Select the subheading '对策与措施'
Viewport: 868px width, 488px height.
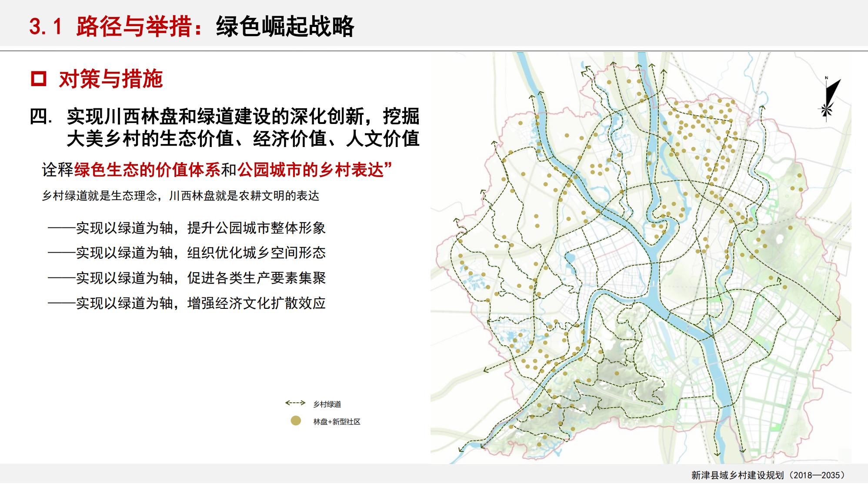pyautogui.click(x=111, y=79)
